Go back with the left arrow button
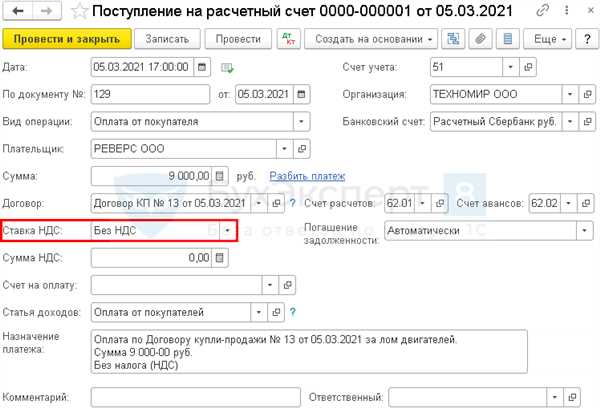 pos(18,11)
